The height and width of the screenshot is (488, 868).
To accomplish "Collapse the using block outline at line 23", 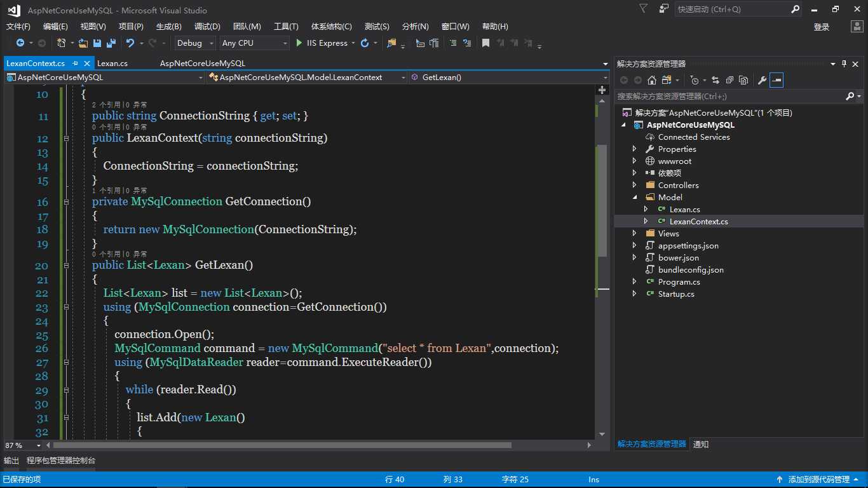I will click(x=66, y=307).
